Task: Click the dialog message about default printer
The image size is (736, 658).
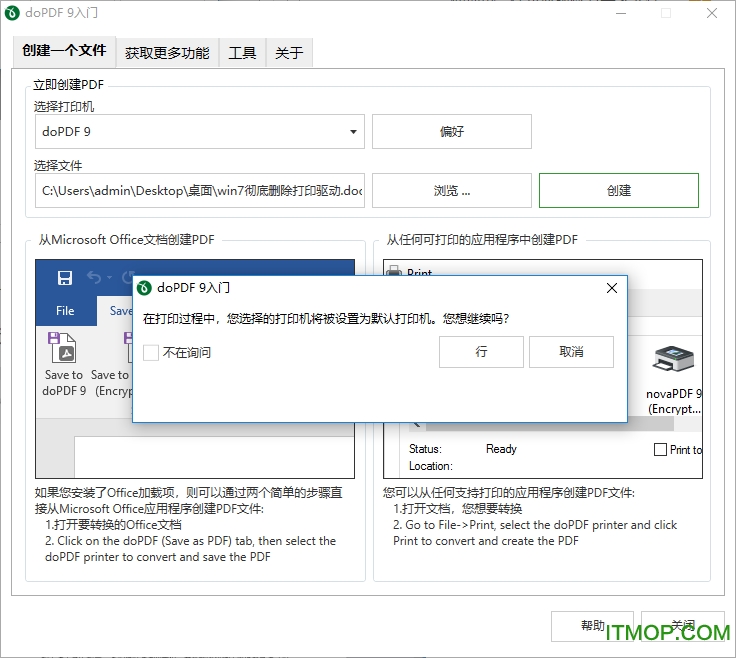Action: click(x=326, y=319)
